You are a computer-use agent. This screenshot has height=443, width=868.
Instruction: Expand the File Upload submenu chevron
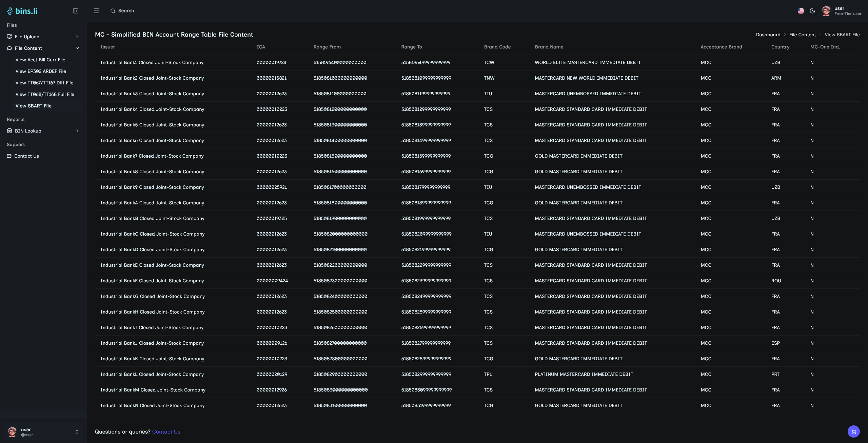tap(77, 37)
